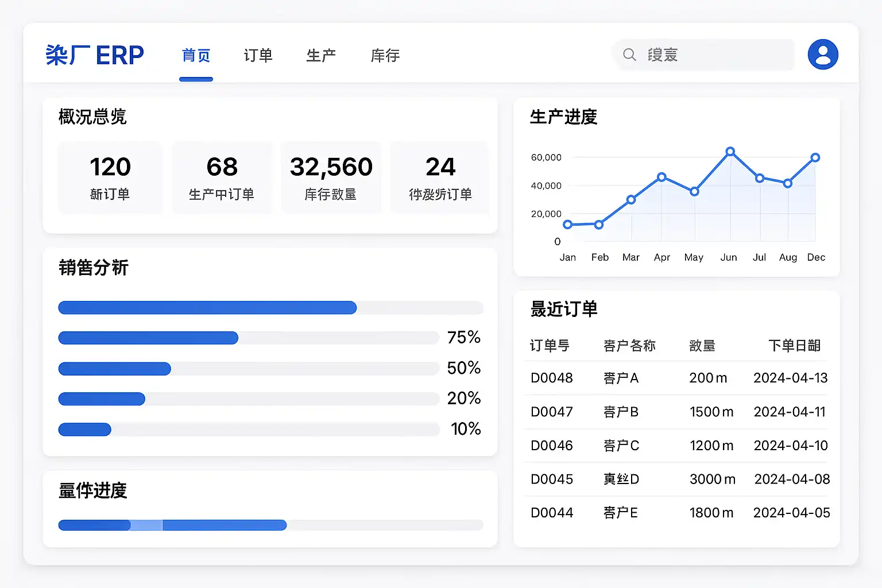Click the Jun peak data point on chart
Screen dimensions: 882x588
pyautogui.click(x=730, y=152)
